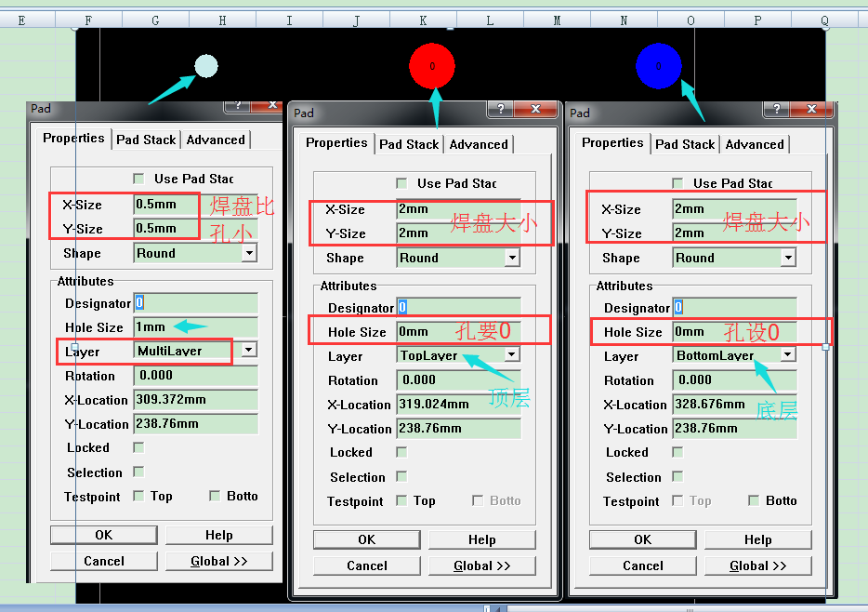Click the Hole Size field showing 1mm

click(195, 327)
